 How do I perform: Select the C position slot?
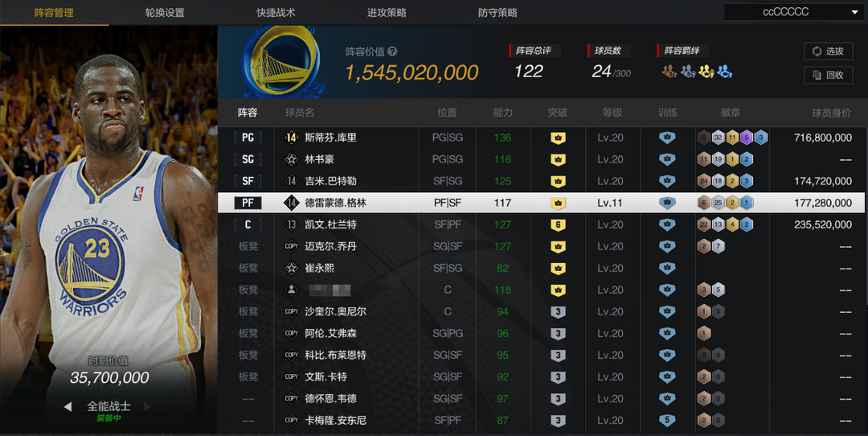pyautogui.click(x=248, y=224)
